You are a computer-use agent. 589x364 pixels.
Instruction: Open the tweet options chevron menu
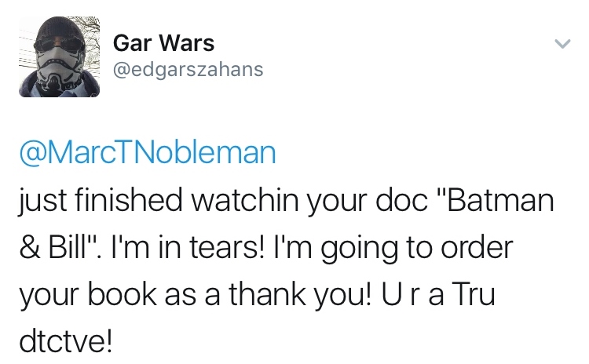[560, 45]
